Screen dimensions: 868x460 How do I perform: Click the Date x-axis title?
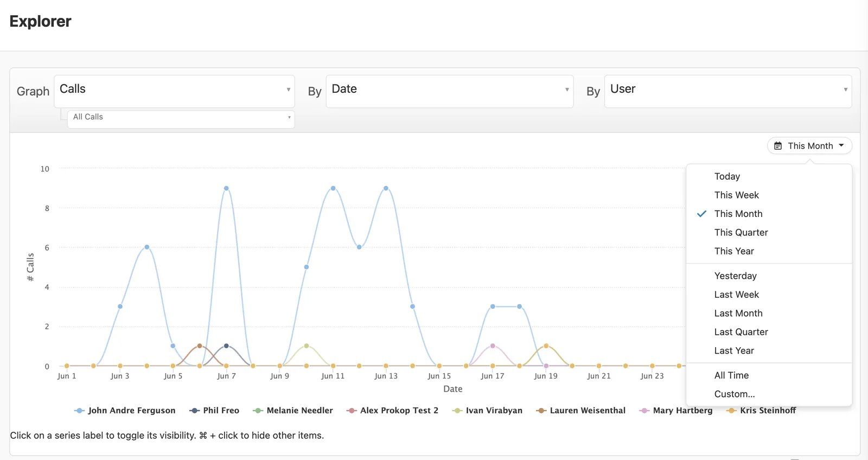coord(453,389)
